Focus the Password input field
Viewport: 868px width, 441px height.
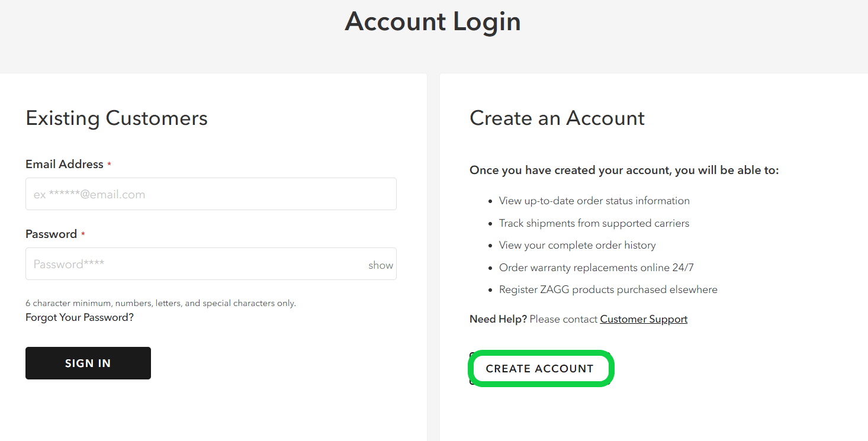195,264
